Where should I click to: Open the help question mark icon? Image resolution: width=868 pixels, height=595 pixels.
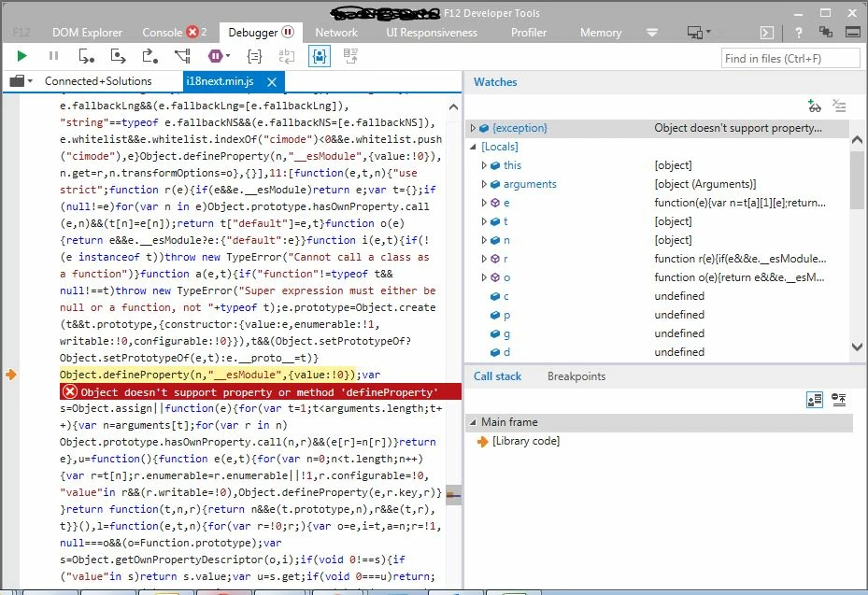(798, 33)
